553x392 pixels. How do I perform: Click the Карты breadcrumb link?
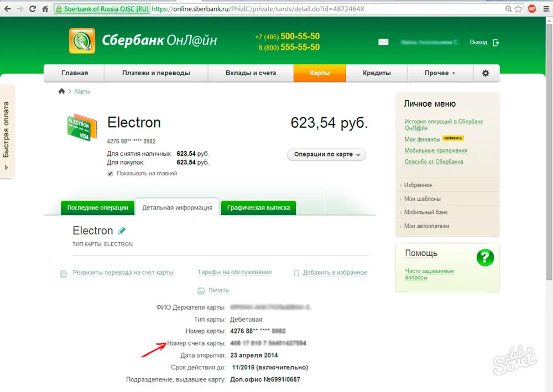click(x=82, y=92)
